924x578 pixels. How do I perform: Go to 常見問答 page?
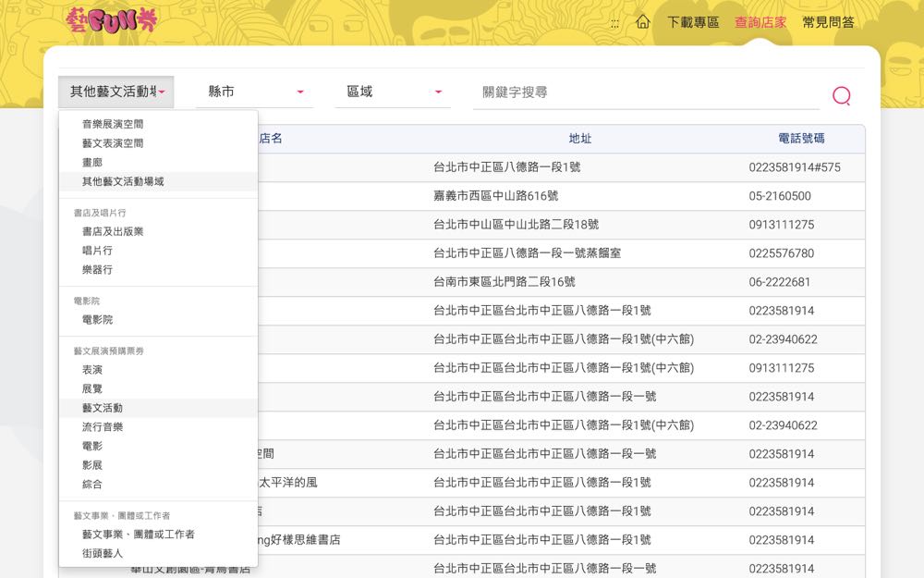point(828,22)
